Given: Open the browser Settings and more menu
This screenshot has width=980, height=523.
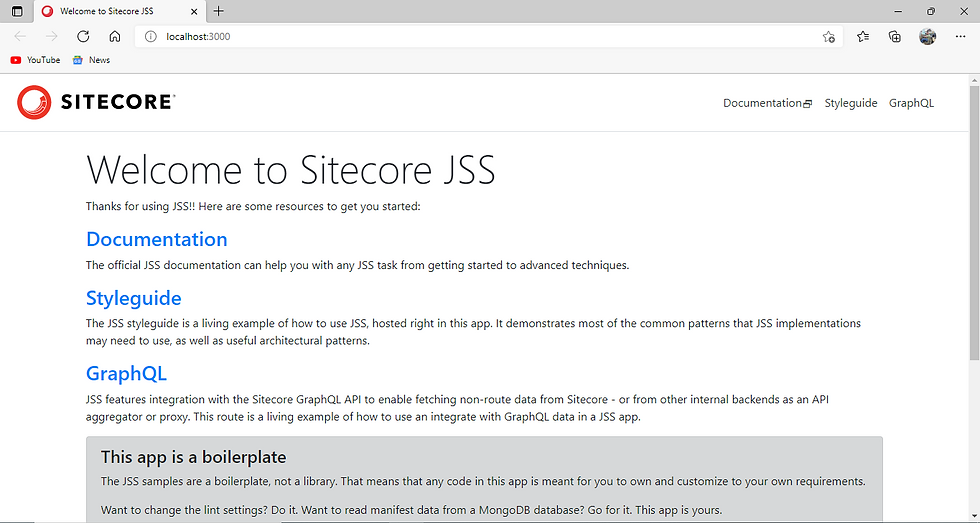Looking at the screenshot, I should [961, 36].
